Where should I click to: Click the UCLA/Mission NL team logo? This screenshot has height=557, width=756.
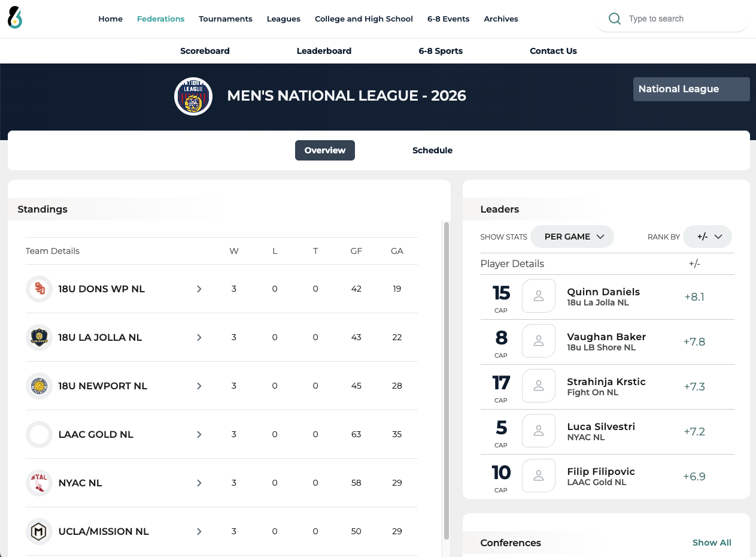[40, 531]
